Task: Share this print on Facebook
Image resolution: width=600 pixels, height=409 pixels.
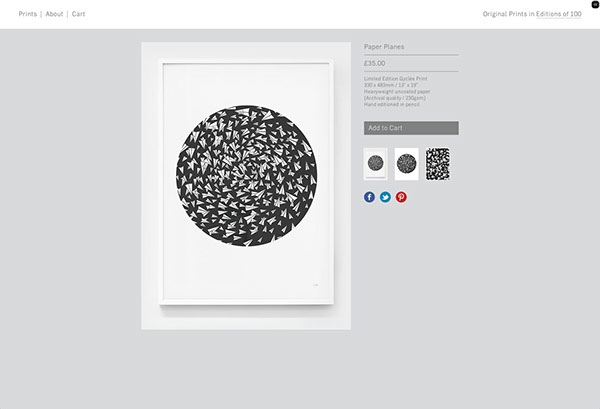Action: coord(369,197)
